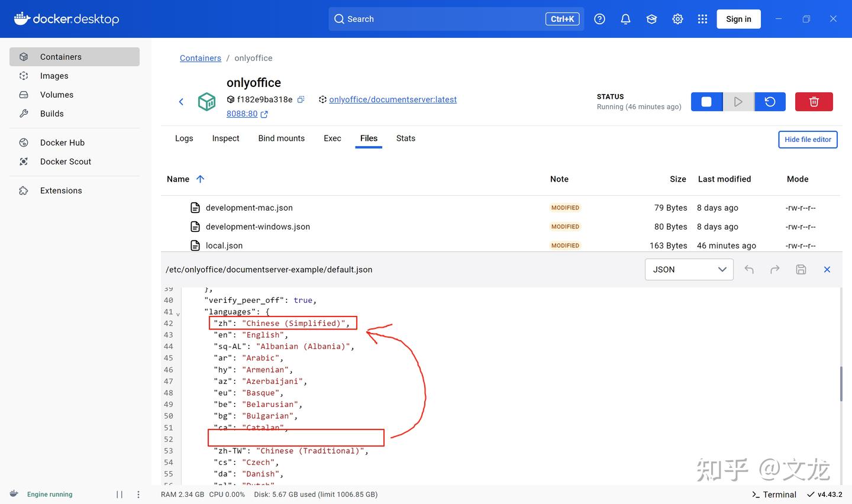Open port link 8088:80
Viewport: 852px width, 504px height.
(242, 114)
